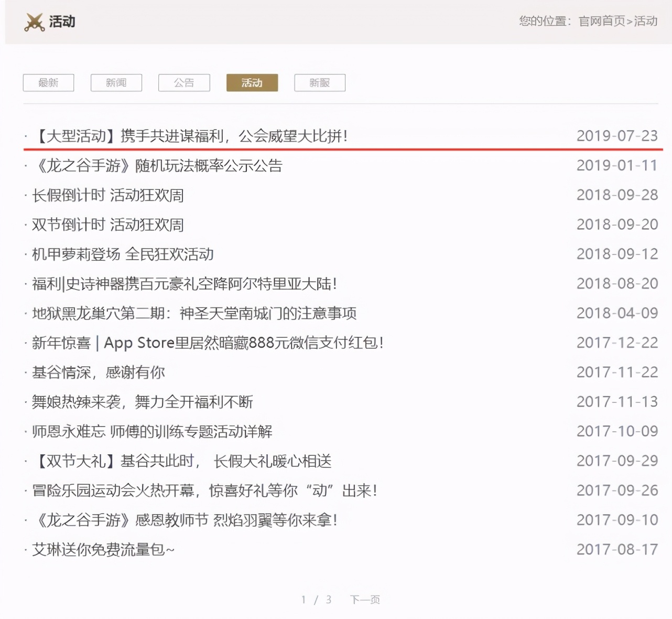This screenshot has width=672, height=619.
Task: Click page number 3 in pagination
Action: [329, 599]
